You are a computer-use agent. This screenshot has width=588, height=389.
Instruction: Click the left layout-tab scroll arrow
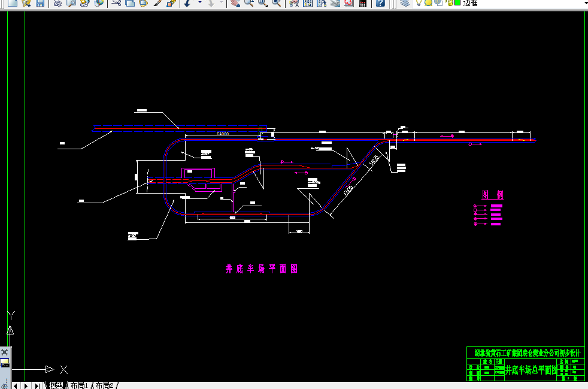click(16, 385)
